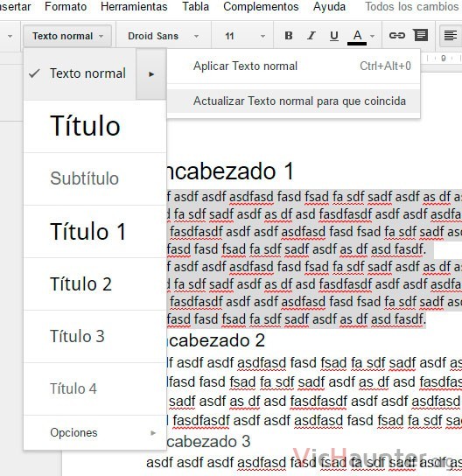Image resolution: width=462 pixels, height=476 pixels.
Task: Open the Texto normal style dropdown
Action: tap(67, 36)
